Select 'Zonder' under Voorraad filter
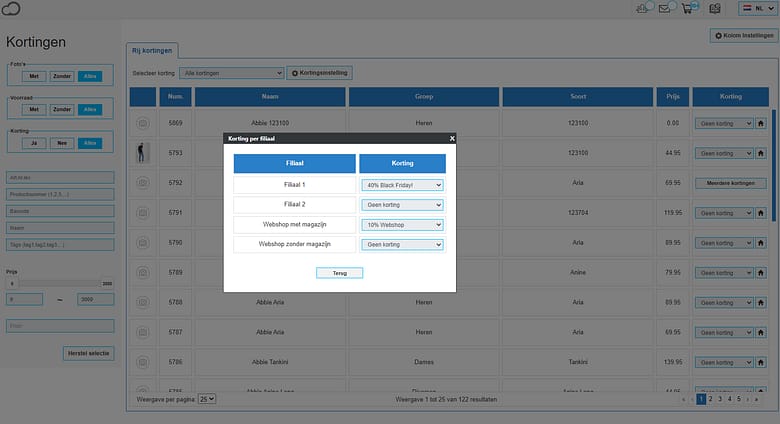This screenshot has width=780, height=424. coord(62,109)
